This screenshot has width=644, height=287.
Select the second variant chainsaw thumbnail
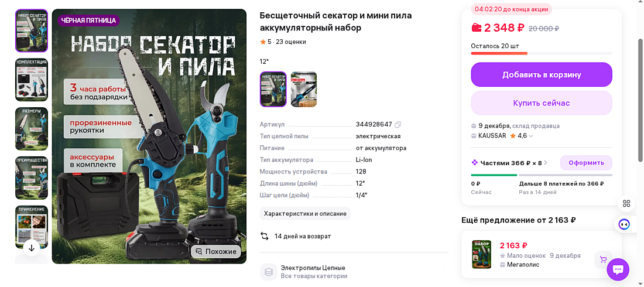point(304,89)
